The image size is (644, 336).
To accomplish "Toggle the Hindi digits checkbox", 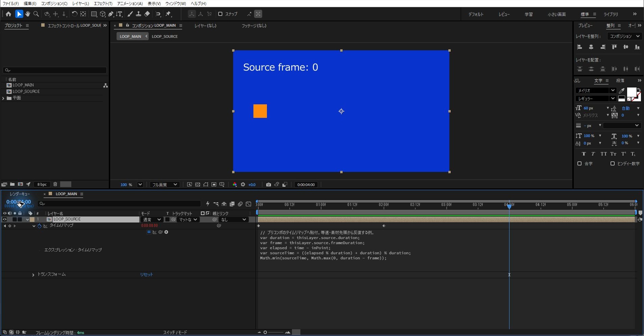I will click(x=613, y=163).
